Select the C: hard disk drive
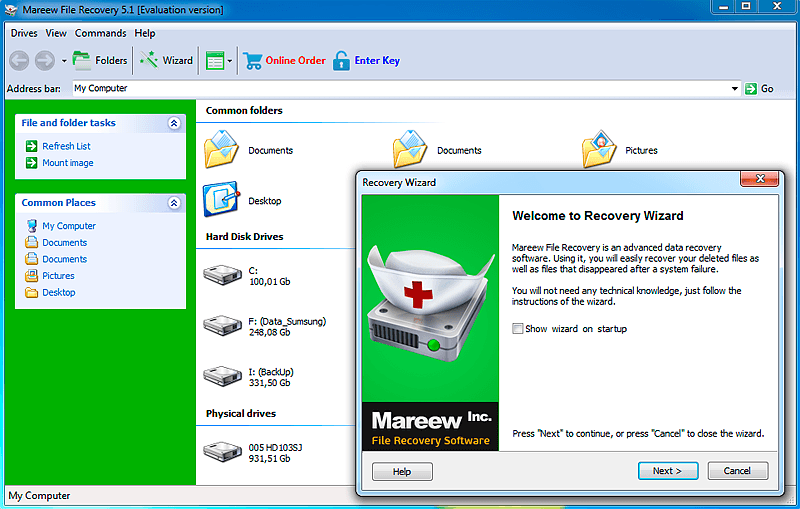The width and height of the screenshot is (800, 509). [220, 276]
